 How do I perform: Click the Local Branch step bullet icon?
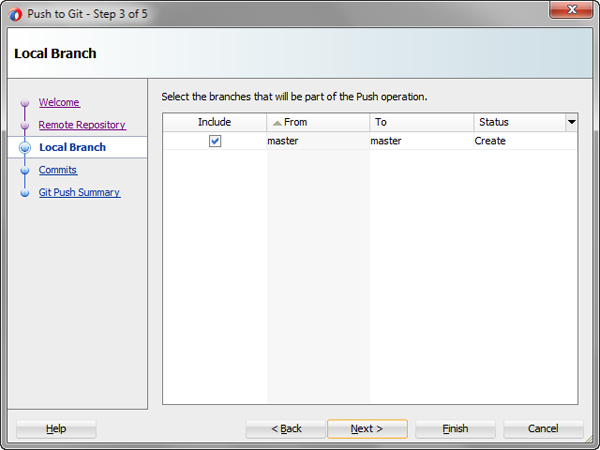pyautogui.click(x=24, y=148)
